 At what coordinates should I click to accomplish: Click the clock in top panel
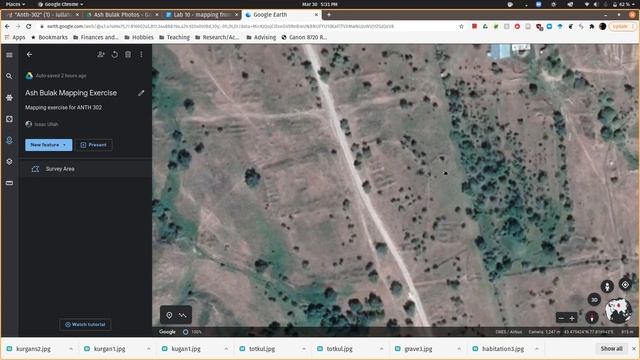tap(320, 4)
